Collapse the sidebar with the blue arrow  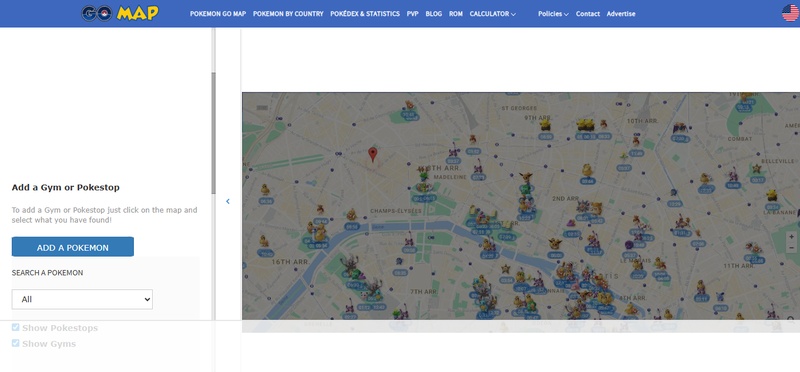click(228, 202)
